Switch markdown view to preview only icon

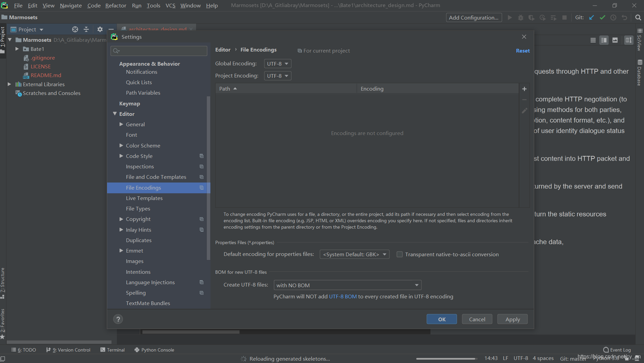pos(615,40)
